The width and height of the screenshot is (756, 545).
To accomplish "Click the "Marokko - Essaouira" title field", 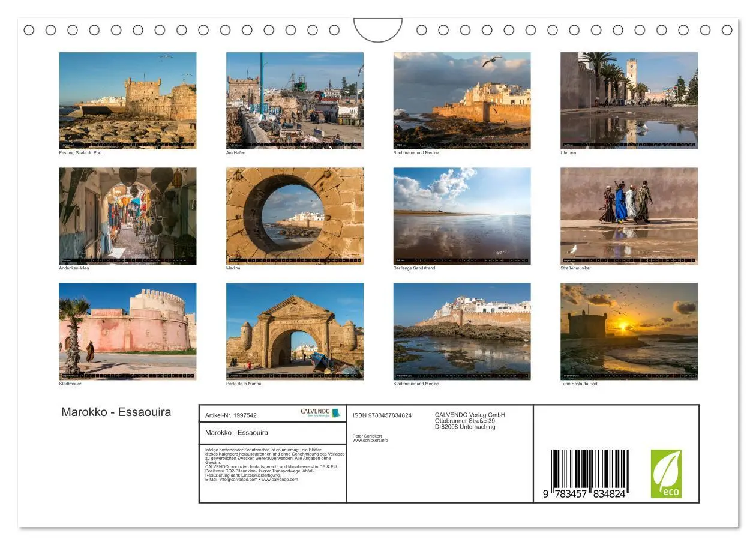I will click(x=273, y=432).
